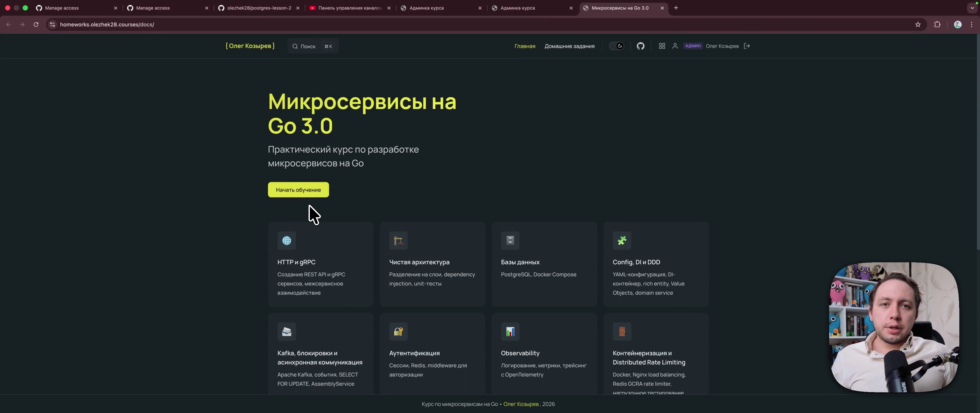Click the АДМИН badge
The width and height of the screenshot is (980, 413).
click(693, 46)
